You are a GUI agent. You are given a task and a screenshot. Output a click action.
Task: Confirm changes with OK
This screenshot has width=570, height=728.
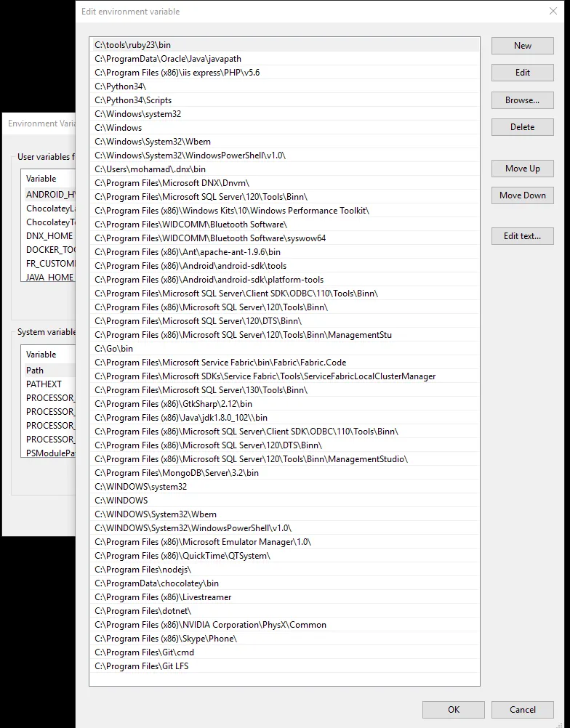[x=454, y=709]
